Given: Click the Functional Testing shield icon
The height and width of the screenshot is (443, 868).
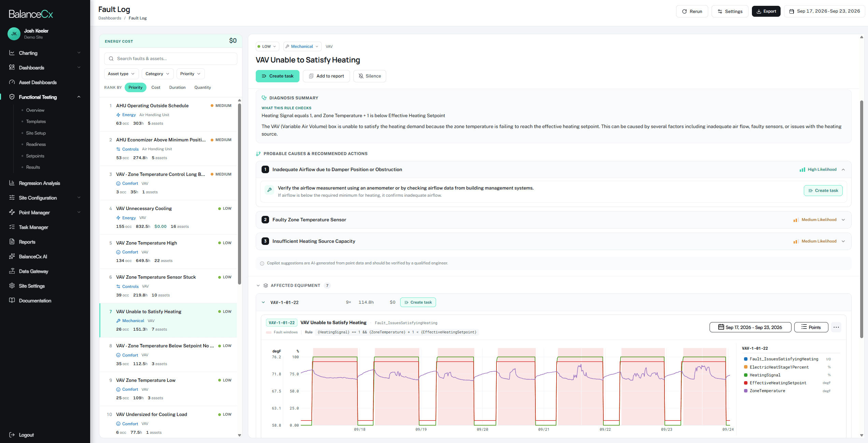Looking at the screenshot, I should 12,97.
